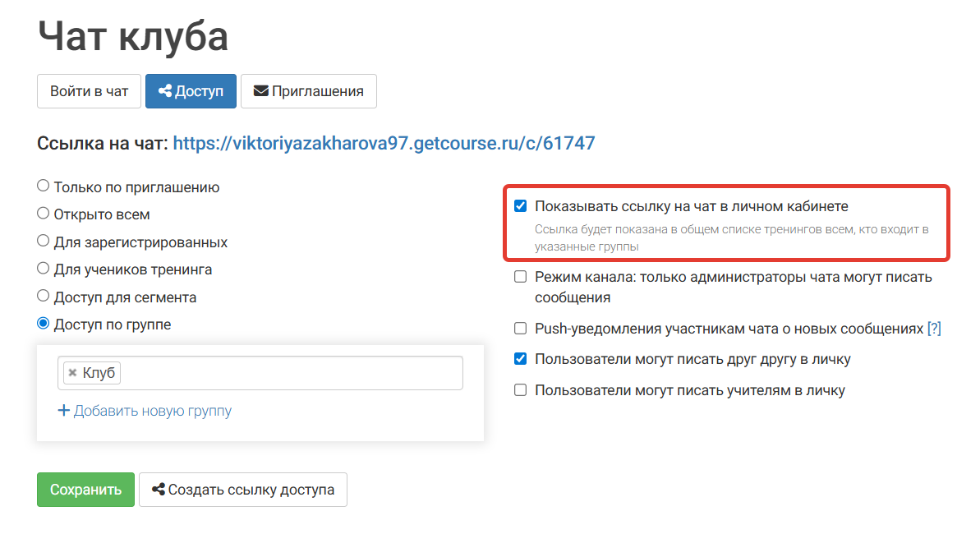The width and height of the screenshot is (980, 534).
Task: Uncheck Пользователи могут писать друг другу в личку
Action: click(x=520, y=359)
